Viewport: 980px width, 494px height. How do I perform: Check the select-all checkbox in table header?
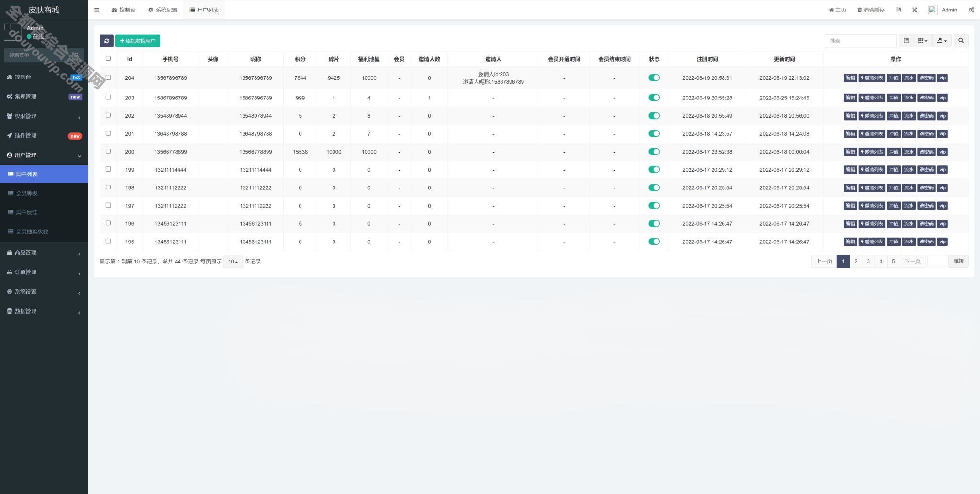point(108,59)
